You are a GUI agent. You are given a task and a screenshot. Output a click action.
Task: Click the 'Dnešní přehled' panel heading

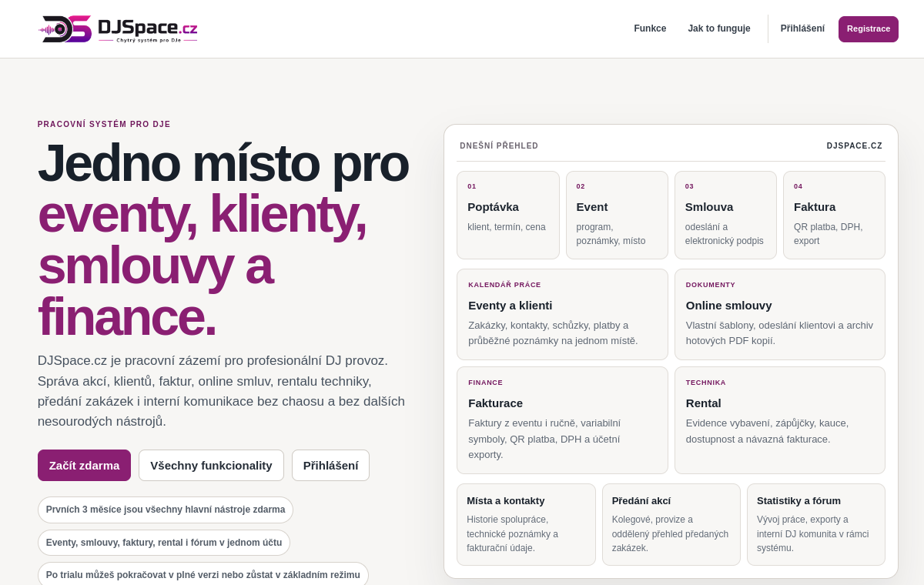click(499, 145)
